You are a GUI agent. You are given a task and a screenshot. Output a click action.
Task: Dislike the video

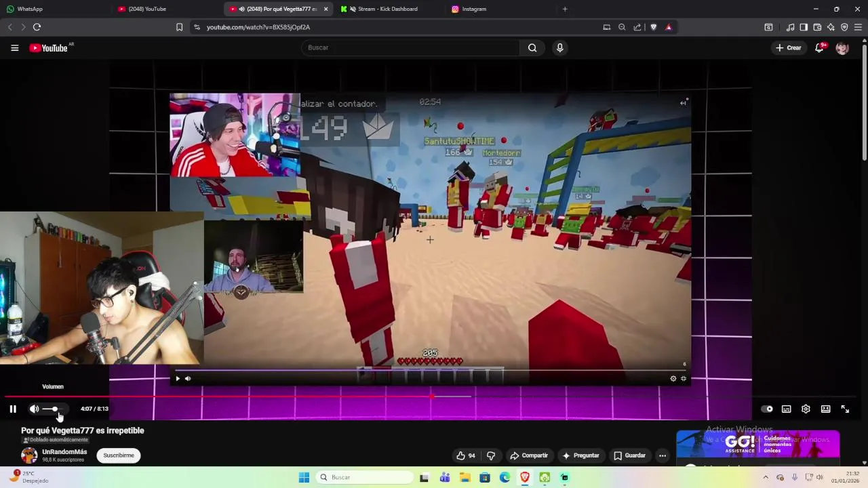(x=491, y=455)
